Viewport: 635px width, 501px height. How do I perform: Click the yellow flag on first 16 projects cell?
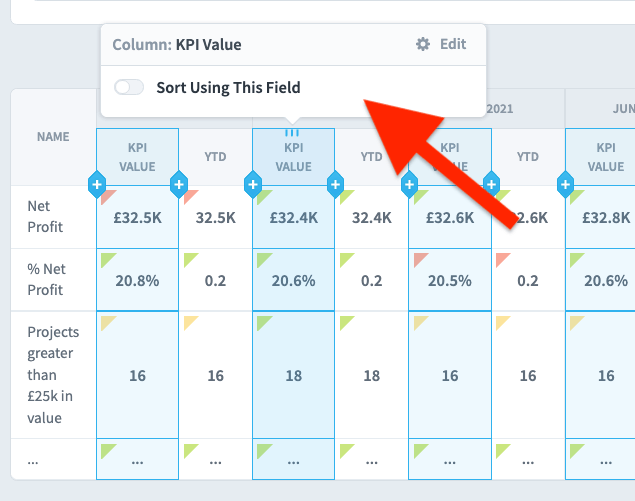click(x=108, y=323)
